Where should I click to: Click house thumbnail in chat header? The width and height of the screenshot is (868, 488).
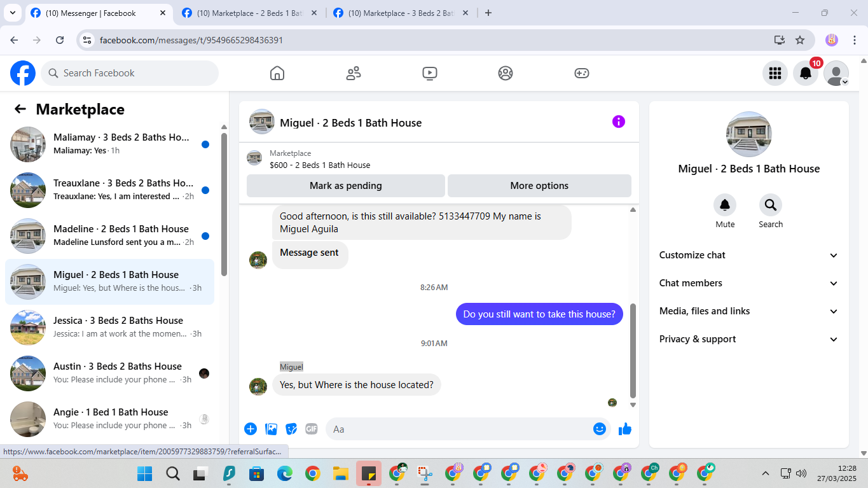pos(261,122)
